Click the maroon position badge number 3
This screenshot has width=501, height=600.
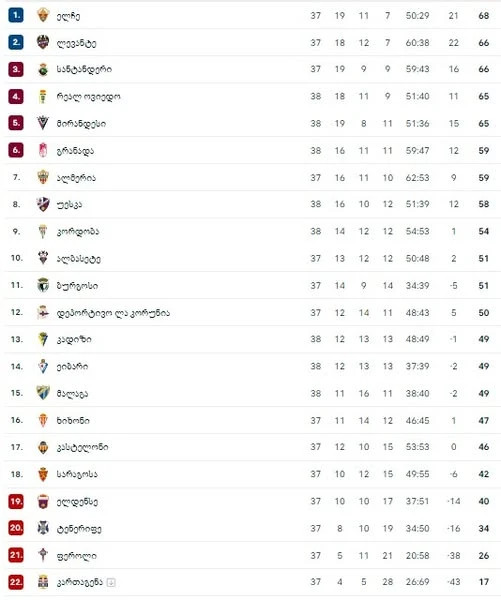[x=16, y=69]
